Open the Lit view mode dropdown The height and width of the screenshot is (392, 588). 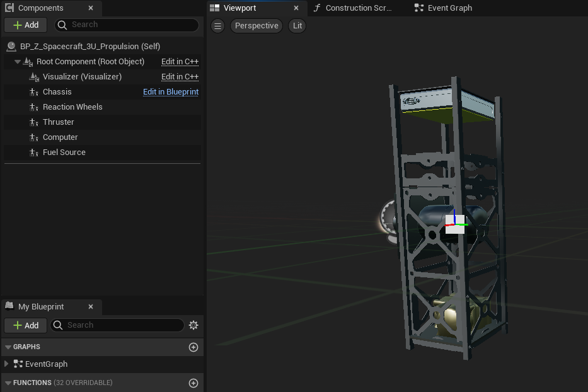pyautogui.click(x=297, y=26)
